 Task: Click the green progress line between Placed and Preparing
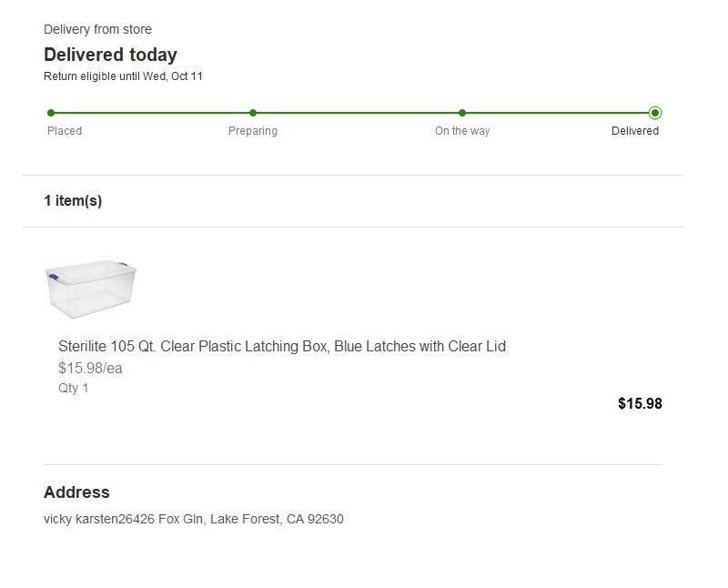pyautogui.click(x=152, y=113)
